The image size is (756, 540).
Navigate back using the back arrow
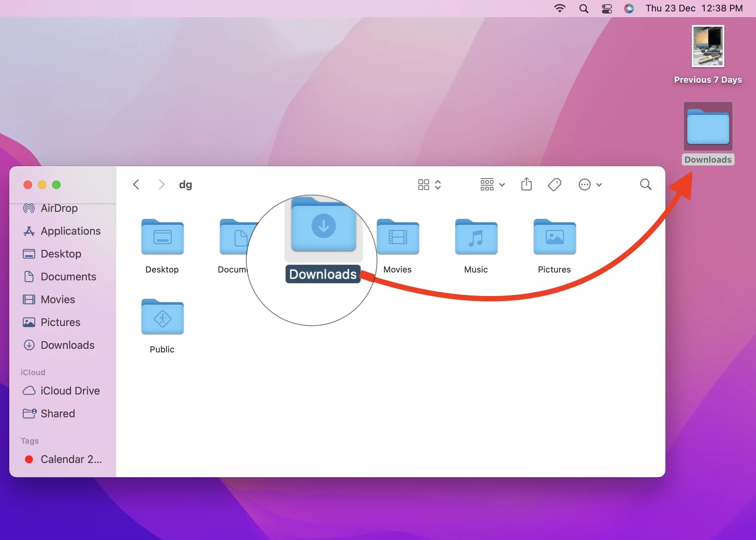click(x=137, y=185)
